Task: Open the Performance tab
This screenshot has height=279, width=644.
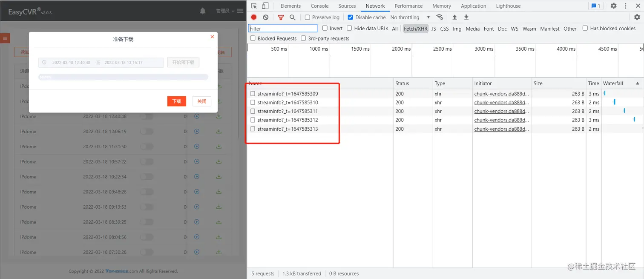Action: [x=408, y=6]
